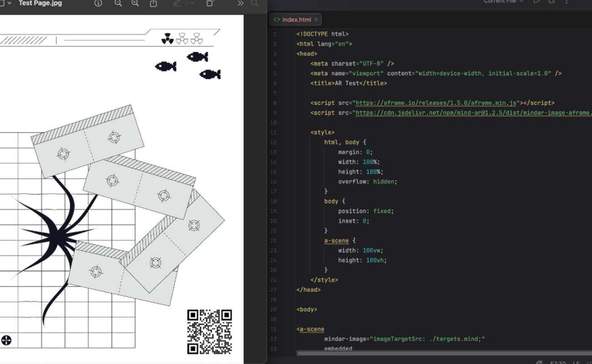Image resolution: width=592 pixels, height=364 pixels.
Task: Click the <!DOCTYPE html> line
Action: point(322,34)
